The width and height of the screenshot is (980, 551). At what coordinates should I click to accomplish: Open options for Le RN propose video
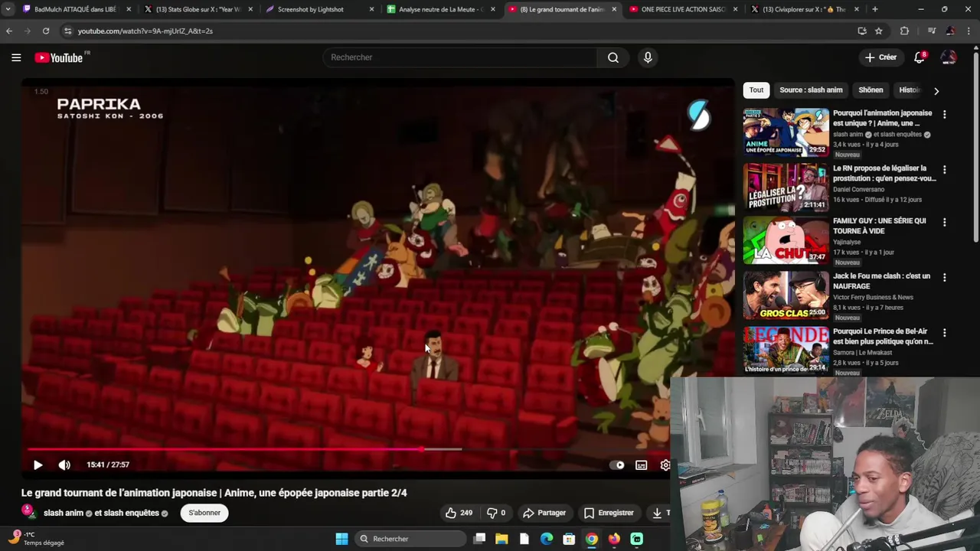click(944, 169)
